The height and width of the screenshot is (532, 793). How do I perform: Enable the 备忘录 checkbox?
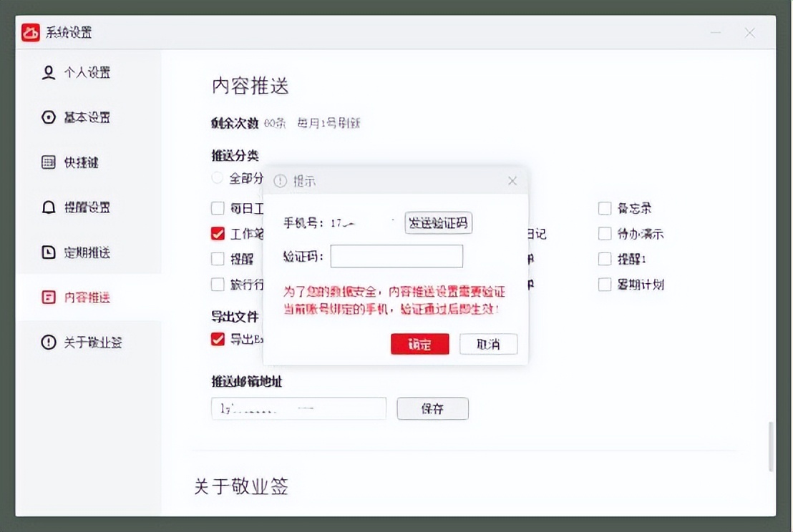pyautogui.click(x=604, y=207)
